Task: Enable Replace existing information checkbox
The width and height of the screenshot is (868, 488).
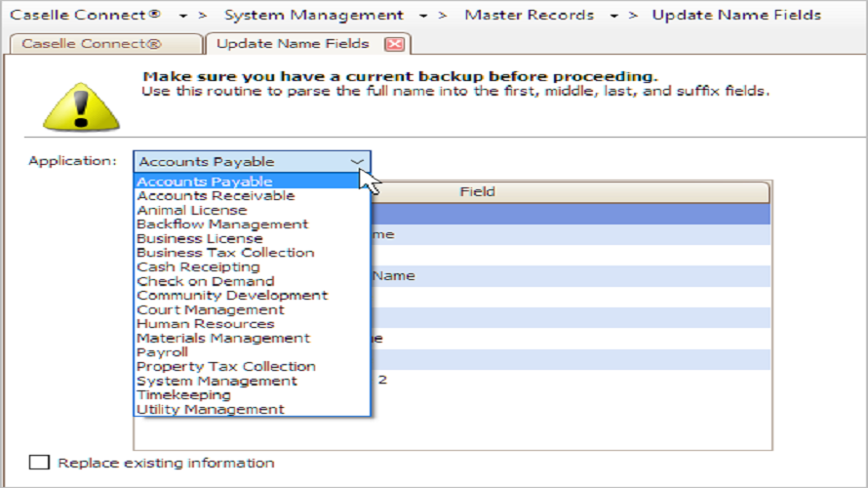Action: [39, 463]
